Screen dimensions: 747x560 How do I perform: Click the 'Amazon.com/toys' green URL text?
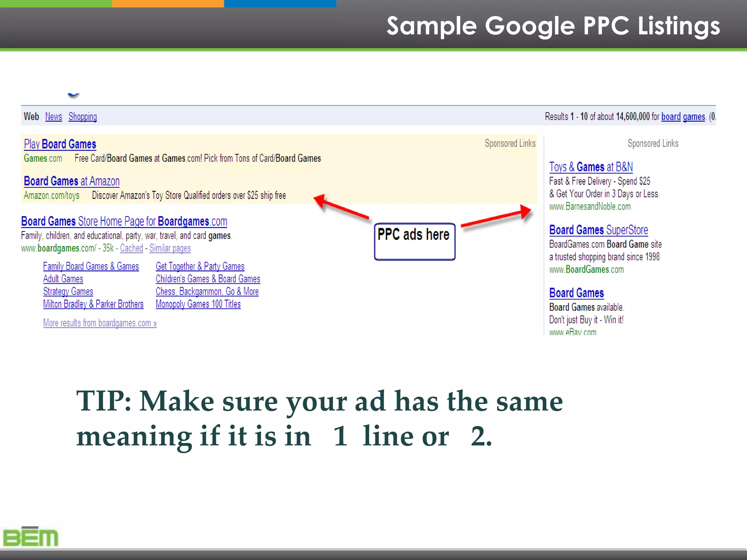pyautogui.click(x=51, y=195)
